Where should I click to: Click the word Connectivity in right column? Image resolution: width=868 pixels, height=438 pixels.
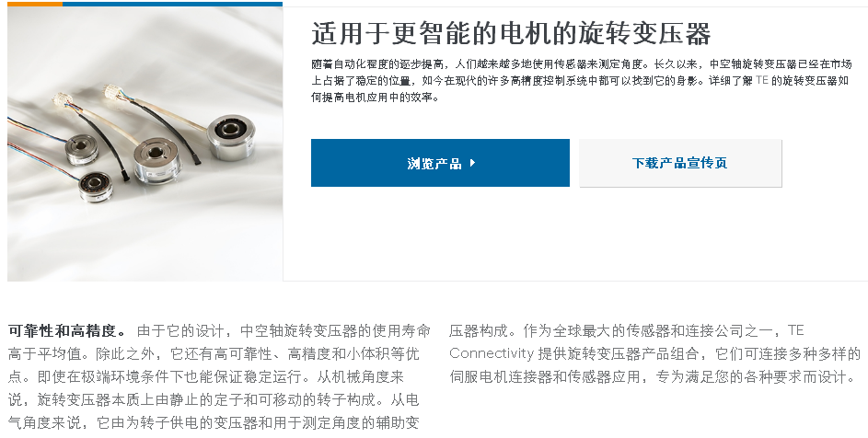492,354
